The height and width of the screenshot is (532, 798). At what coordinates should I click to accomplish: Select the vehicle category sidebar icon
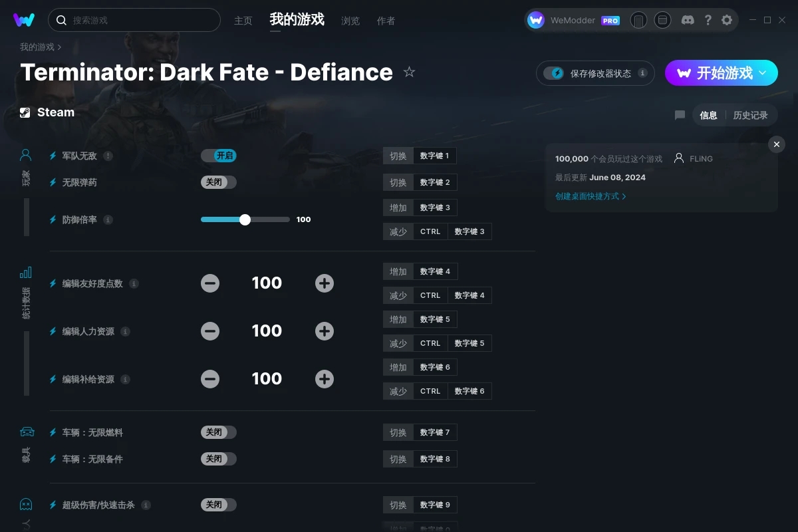pos(27,432)
